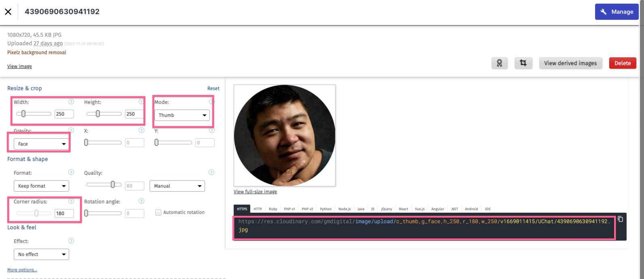Switch to the Vue.js code tab
The height and width of the screenshot is (279, 644).
pyautogui.click(x=420, y=209)
